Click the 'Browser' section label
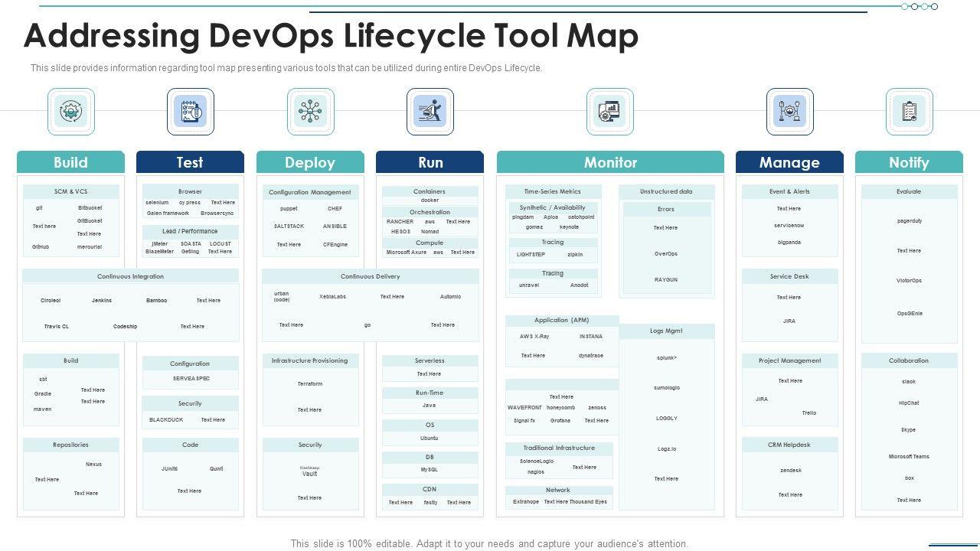This screenshot has width=980, height=551. [x=190, y=191]
